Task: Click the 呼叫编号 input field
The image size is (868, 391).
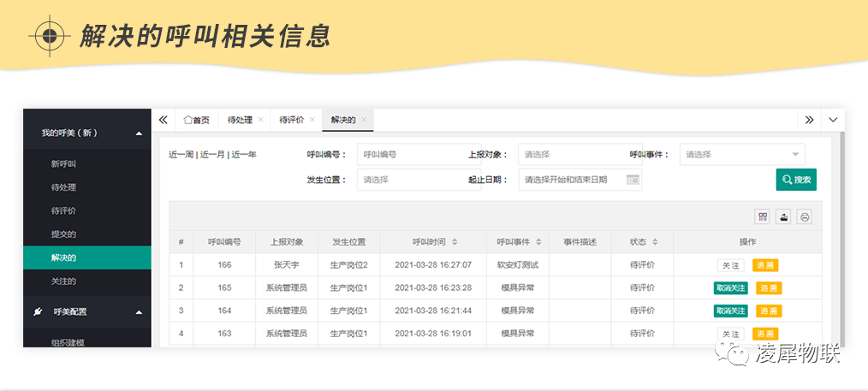Action: pyautogui.click(x=408, y=155)
